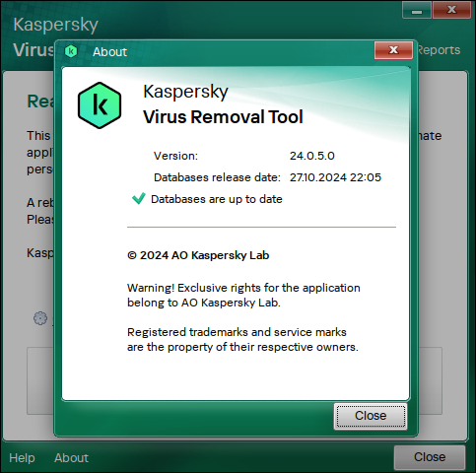Click 'Version:' label

click(x=175, y=156)
